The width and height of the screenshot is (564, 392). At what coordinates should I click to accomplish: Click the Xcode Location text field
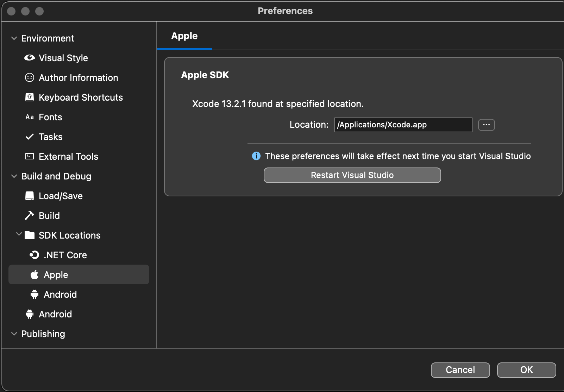tap(403, 125)
